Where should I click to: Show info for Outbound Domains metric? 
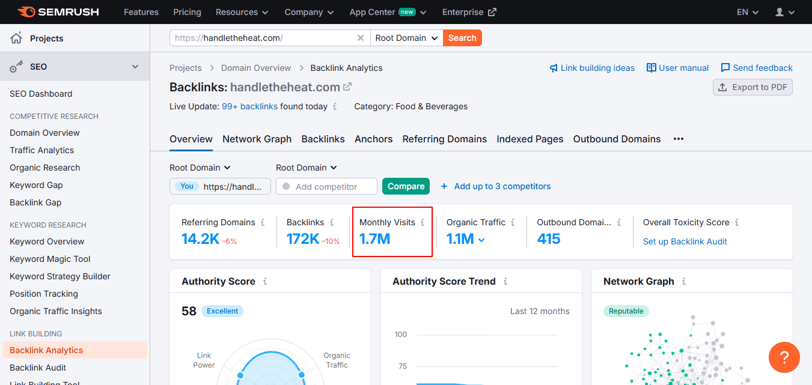[619, 222]
